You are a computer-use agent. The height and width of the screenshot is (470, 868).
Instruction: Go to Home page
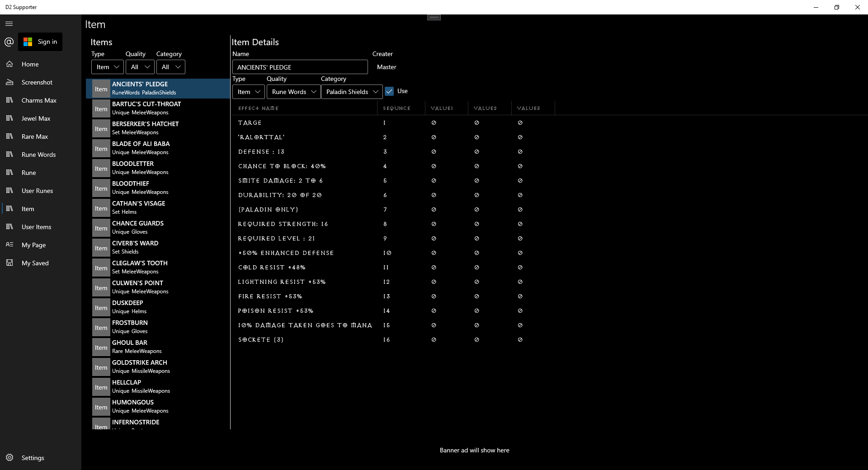pyautogui.click(x=41, y=64)
